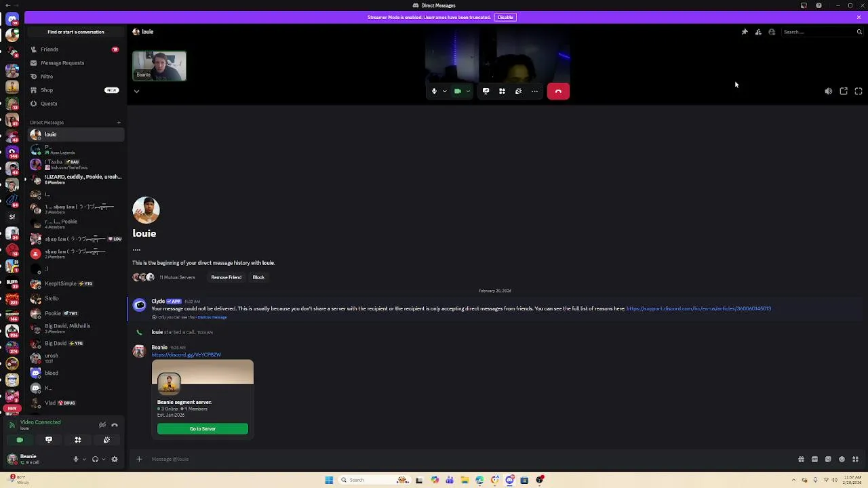
Task: Open Windows Start menu
Action: pyautogui.click(x=329, y=480)
